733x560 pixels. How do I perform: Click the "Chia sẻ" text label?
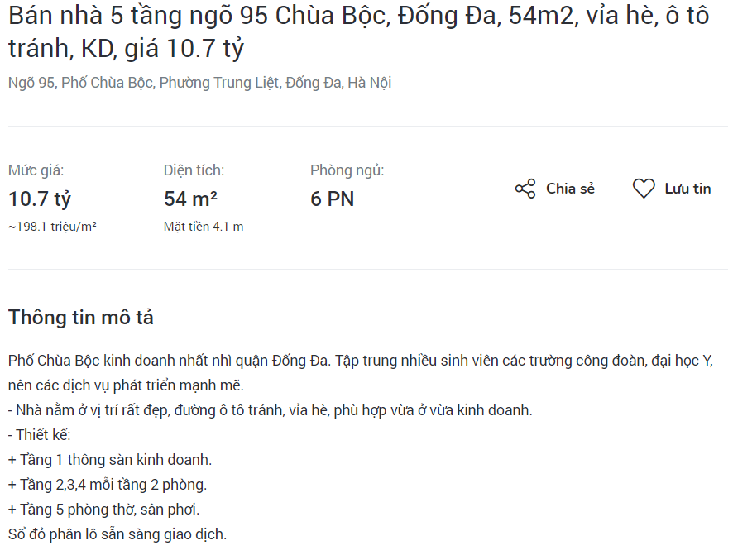(x=570, y=189)
